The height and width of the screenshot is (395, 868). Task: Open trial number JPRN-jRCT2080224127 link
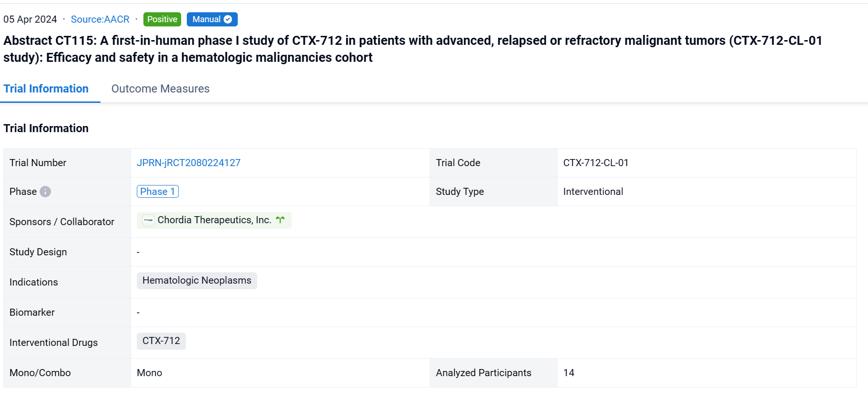coord(189,163)
